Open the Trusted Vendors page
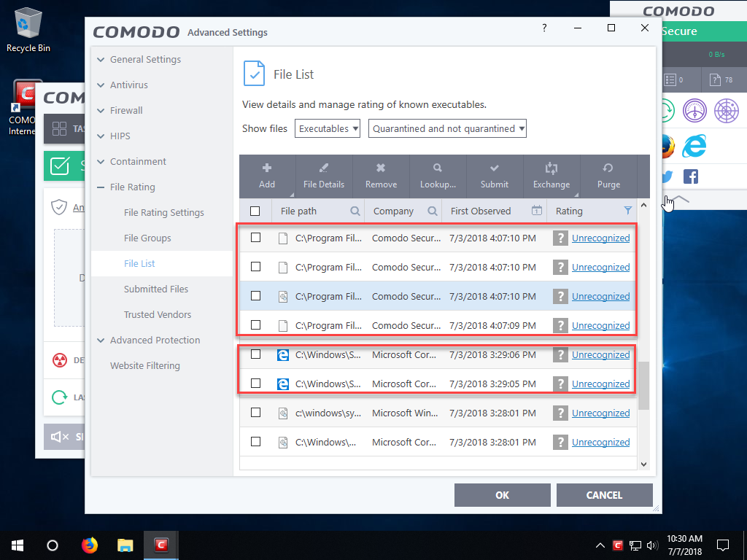Image resolution: width=747 pixels, height=560 pixels. [x=158, y=315]
